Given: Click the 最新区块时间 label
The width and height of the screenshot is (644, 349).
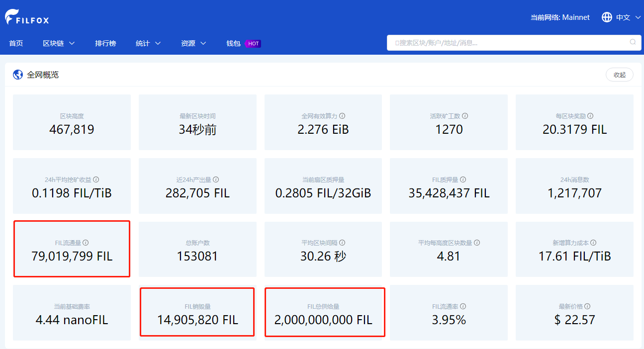Looking at the screenshot, I should pos(197,116).
